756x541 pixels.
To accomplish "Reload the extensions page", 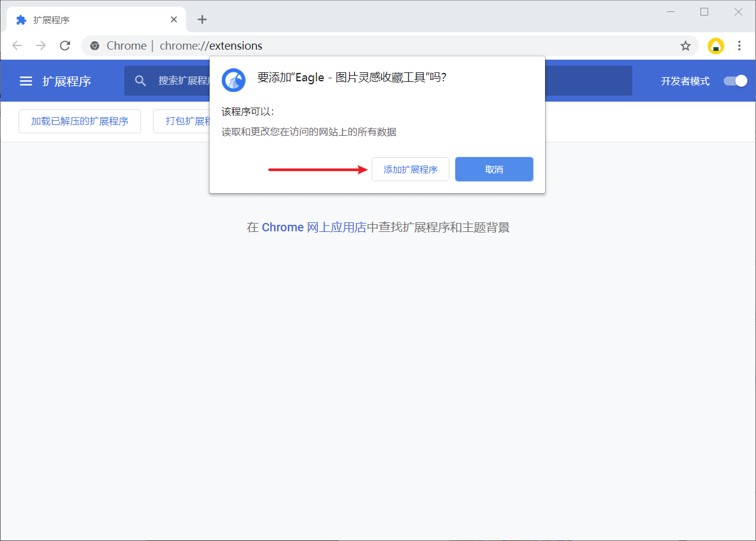I will coord(65,45).
